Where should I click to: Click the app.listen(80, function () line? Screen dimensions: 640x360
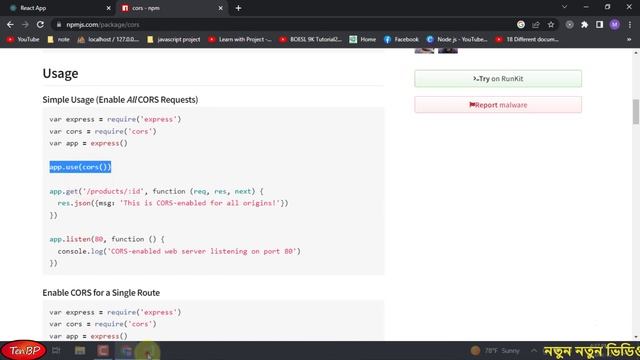coord(107,239)
